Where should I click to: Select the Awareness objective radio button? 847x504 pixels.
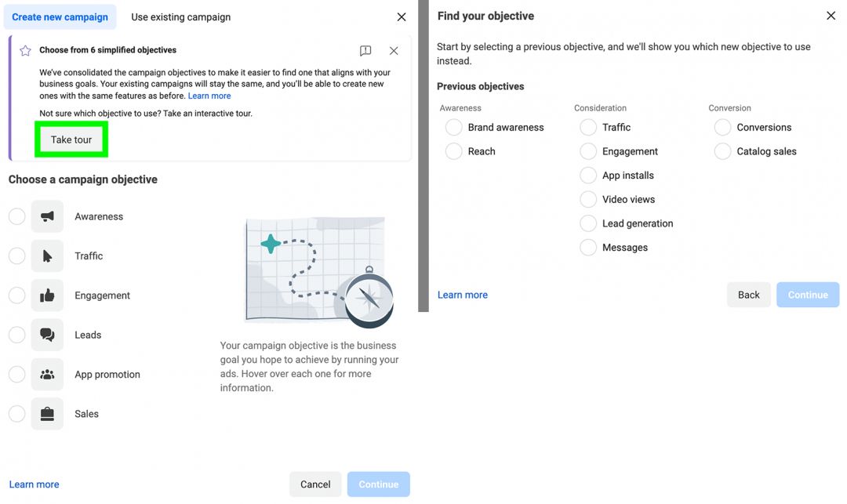coord(17,216)
